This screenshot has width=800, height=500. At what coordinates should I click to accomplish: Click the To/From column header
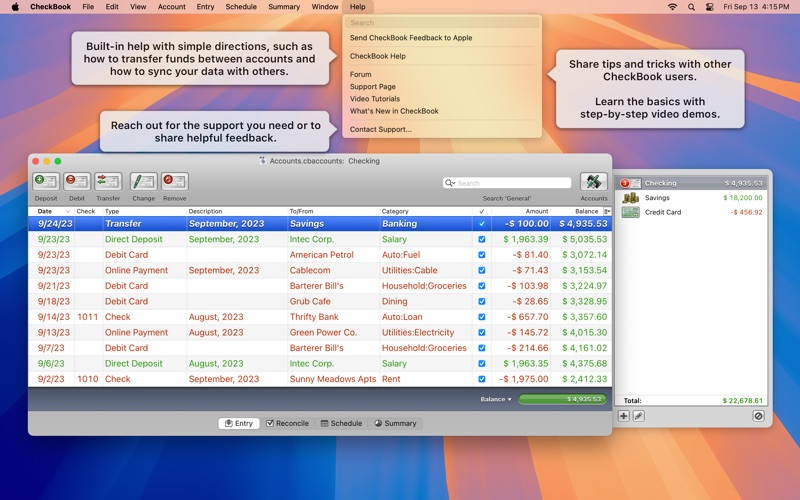tap(333, 211)
